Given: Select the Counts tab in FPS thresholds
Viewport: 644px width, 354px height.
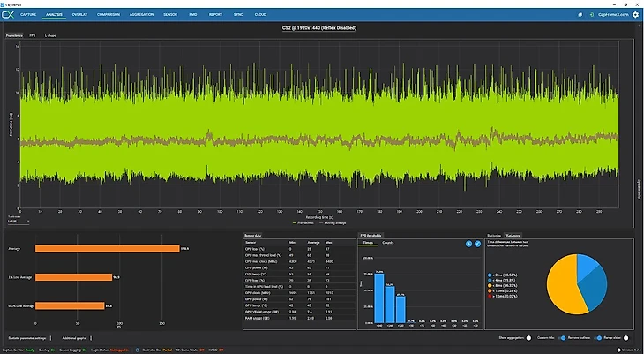Looking at the screenshot, I should 388,242.
